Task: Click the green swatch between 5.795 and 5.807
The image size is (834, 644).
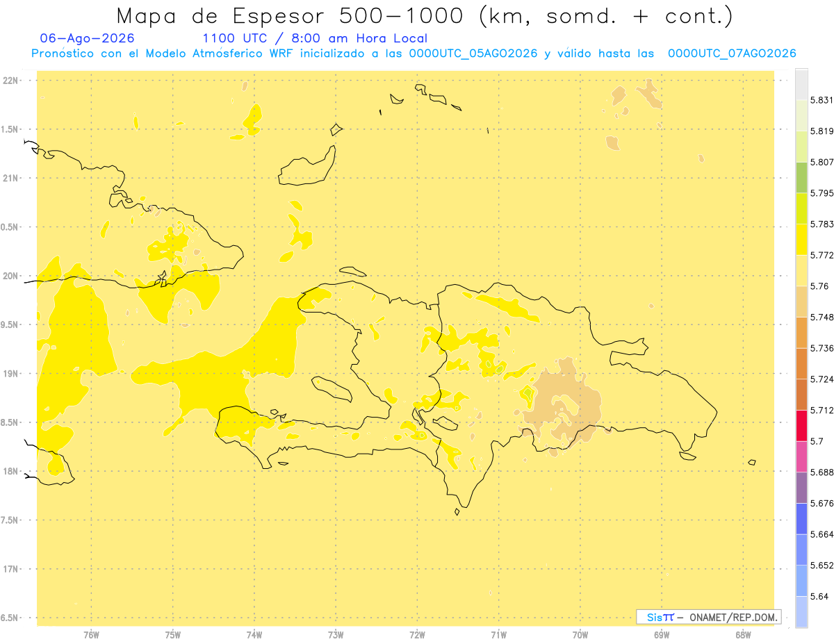Action: [x=801, y=177]
